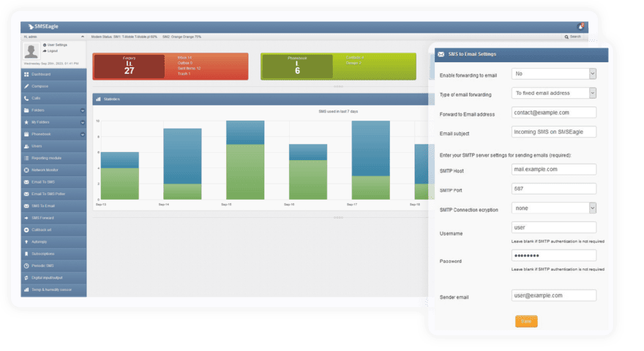The image size is (644, 351).
Task: Click the Periodic SMS clock icon
Action: 26,265
